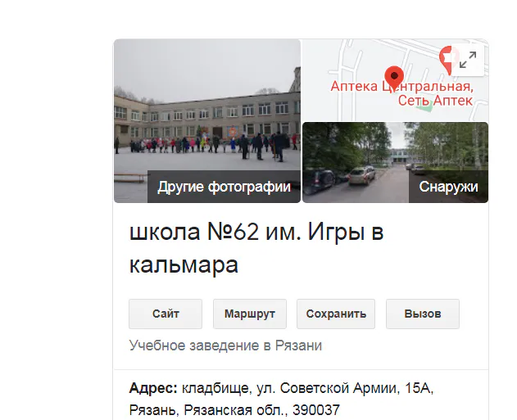The height and width of the screenshot is (420, 517).
Task: Save the place with Сохранить
Action: (336, 314)
